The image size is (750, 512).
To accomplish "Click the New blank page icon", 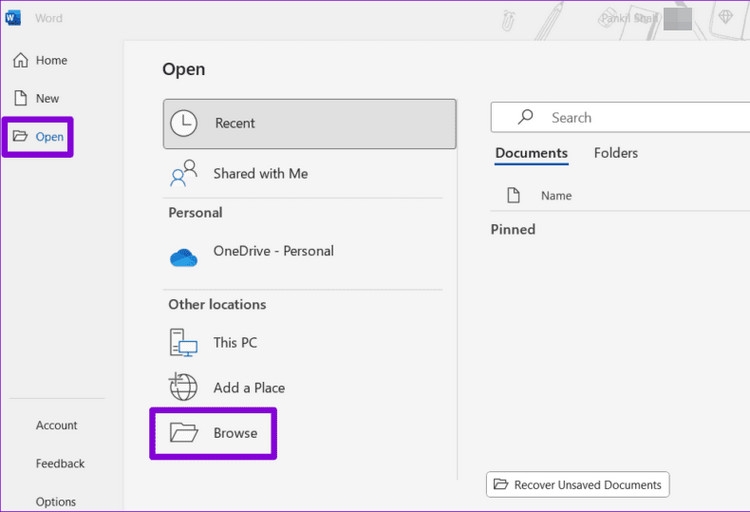I will coord(21,98).
